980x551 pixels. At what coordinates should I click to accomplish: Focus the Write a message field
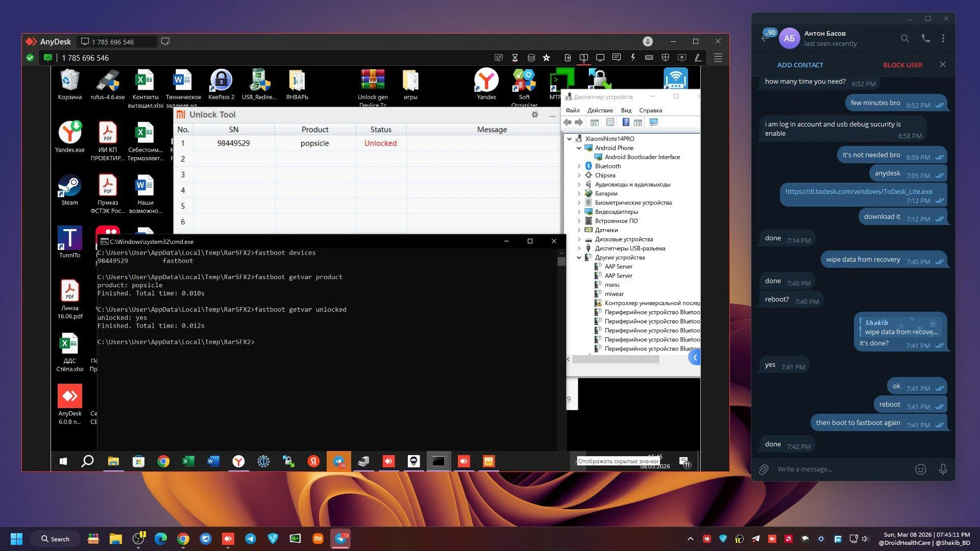pyautogui.click(x=841, y=469)
